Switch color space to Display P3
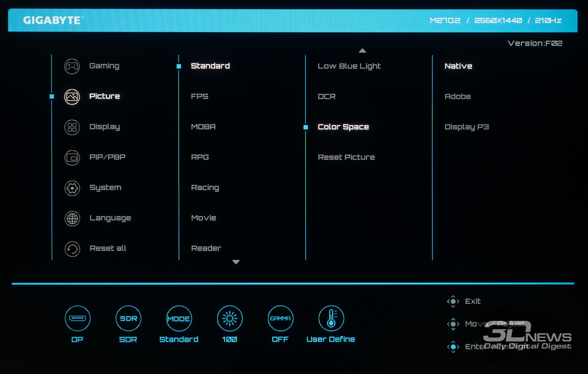Viewport: 588px width, 374px height. coord(466,127)
